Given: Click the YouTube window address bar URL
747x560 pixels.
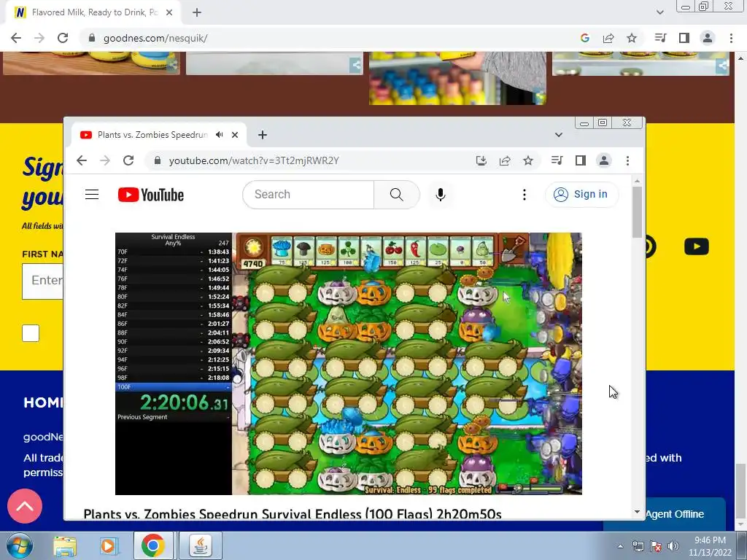Looking at the screenshot, I should [x=254, y=160].
